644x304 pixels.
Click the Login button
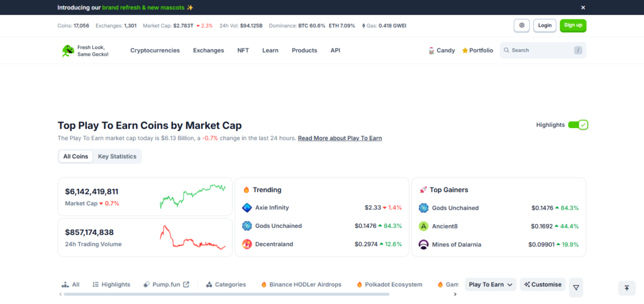point(545,25)
